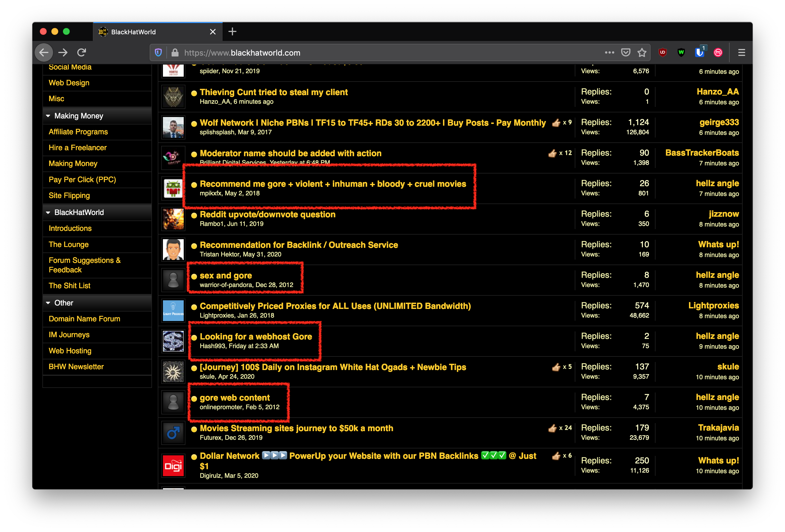
Task: Reload the BlackHatWorld page
Action: tap(82, 52)
